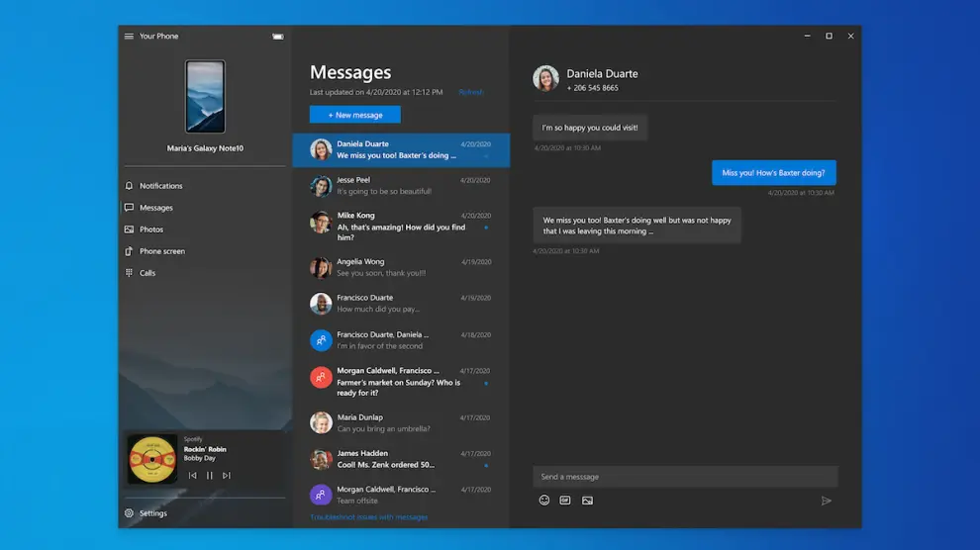
Task: Open Mike Kong's conversation
Action: [401, 226]
